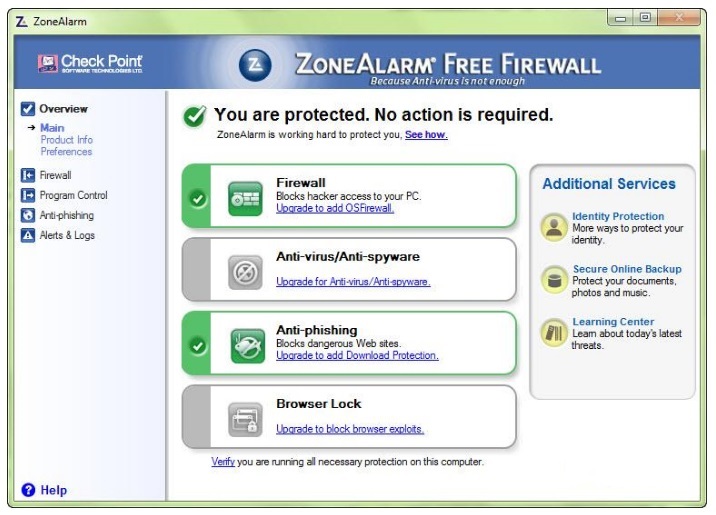Click the "See how." link
The width and height of the screenshot is (716, 515).
click(x=426, y=134)
